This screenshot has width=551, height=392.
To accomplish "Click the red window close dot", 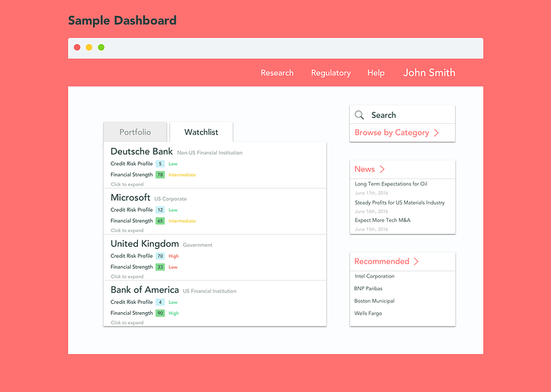I will tap(77, 48).
